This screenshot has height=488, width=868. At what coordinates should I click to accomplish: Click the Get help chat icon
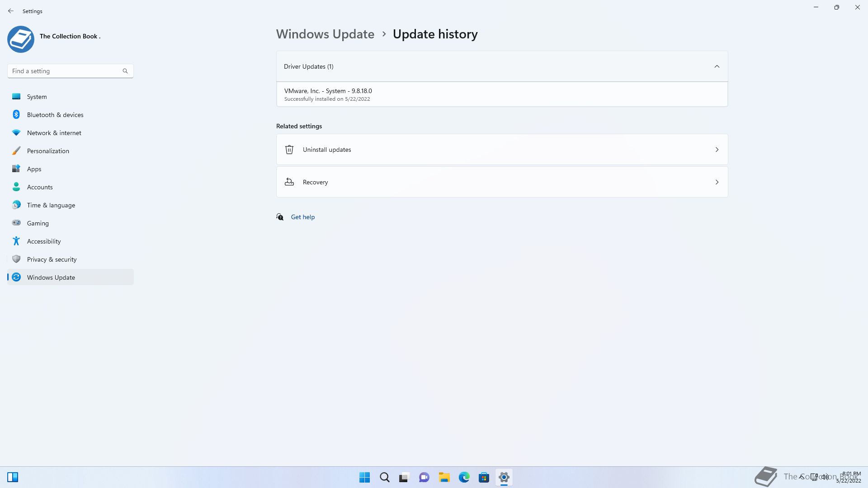click(280, 217)
